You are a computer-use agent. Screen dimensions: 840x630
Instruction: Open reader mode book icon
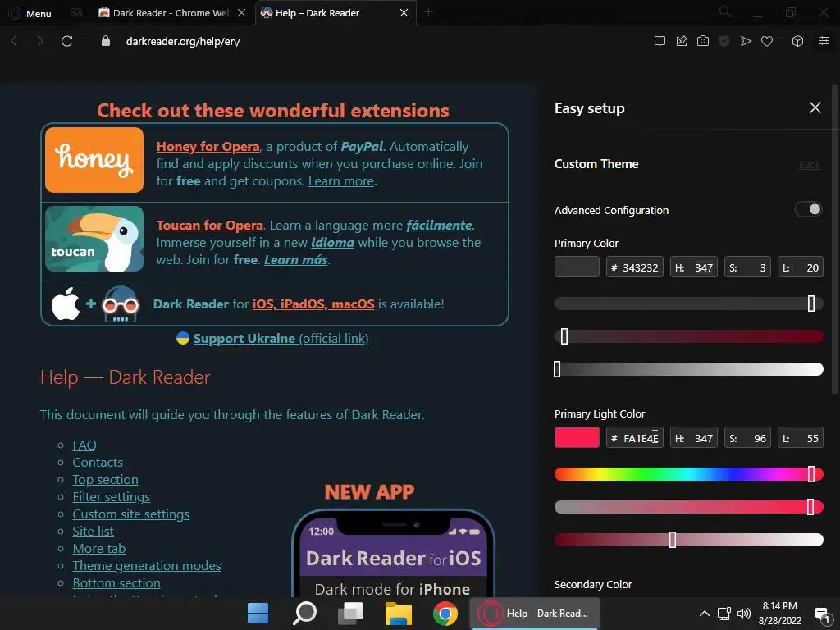[x=660, y=41]
